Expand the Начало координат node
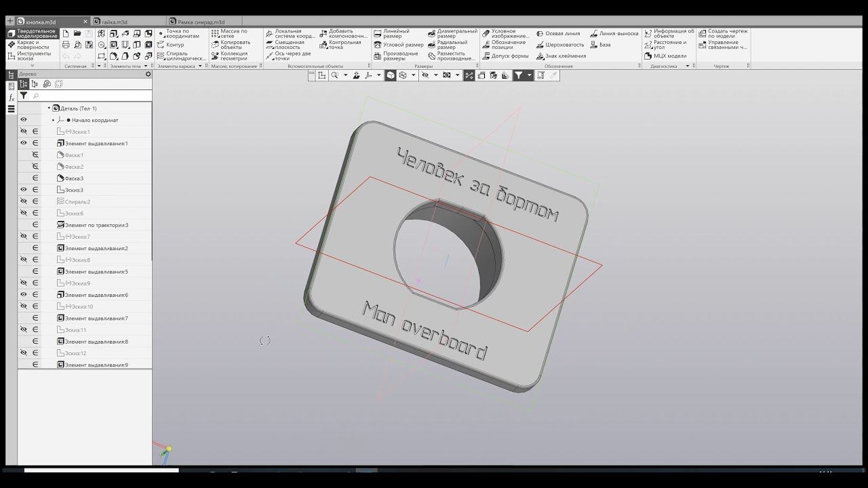The image size is (868, 488). [x=54, y=120]
